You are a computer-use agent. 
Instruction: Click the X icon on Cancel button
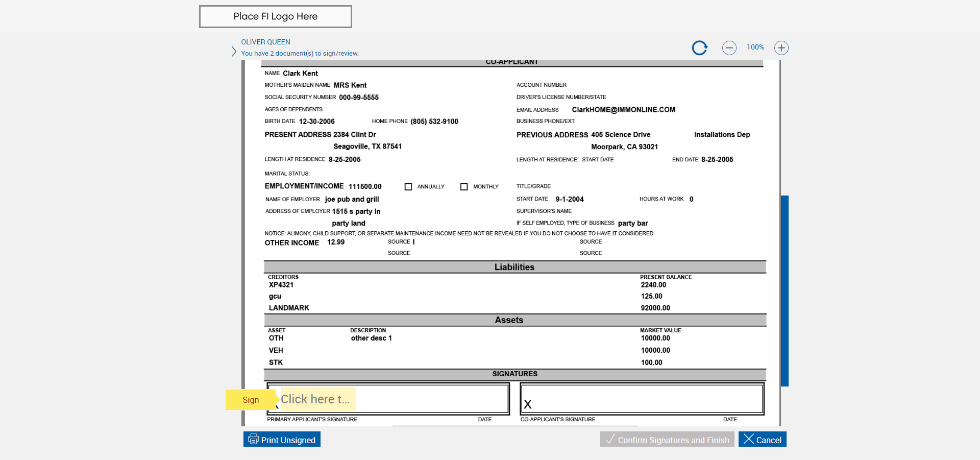pos(749,439)
